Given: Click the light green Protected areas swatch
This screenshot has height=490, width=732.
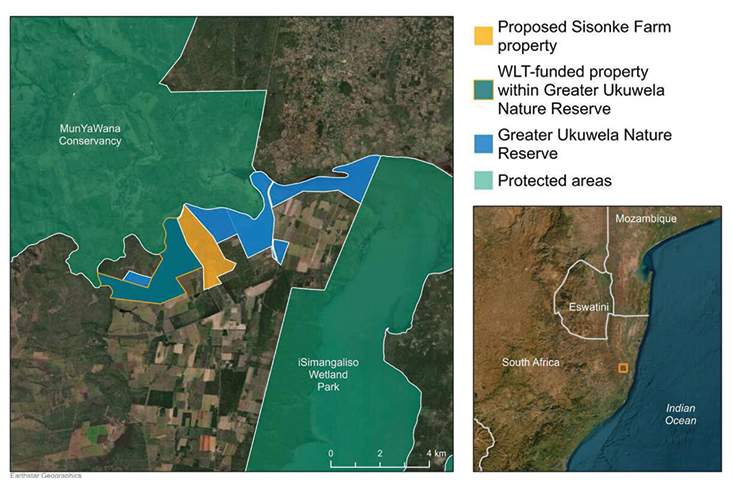Looking at the screenshot, I should click(x=484, y=180).
